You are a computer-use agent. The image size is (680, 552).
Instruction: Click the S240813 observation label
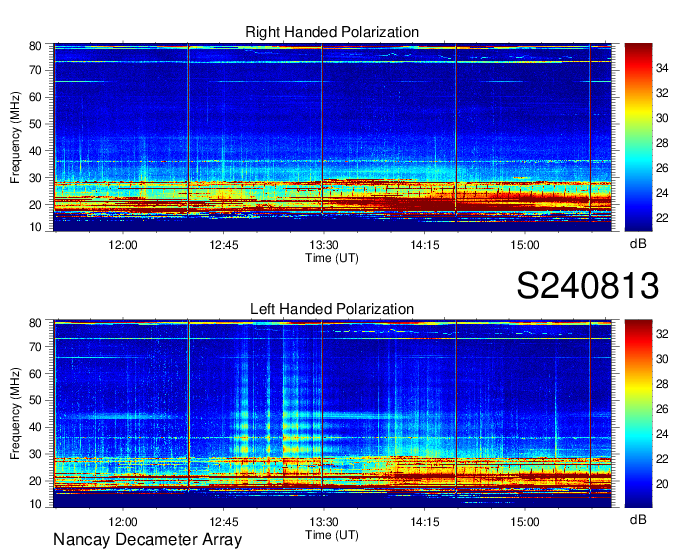pos(588,286)
